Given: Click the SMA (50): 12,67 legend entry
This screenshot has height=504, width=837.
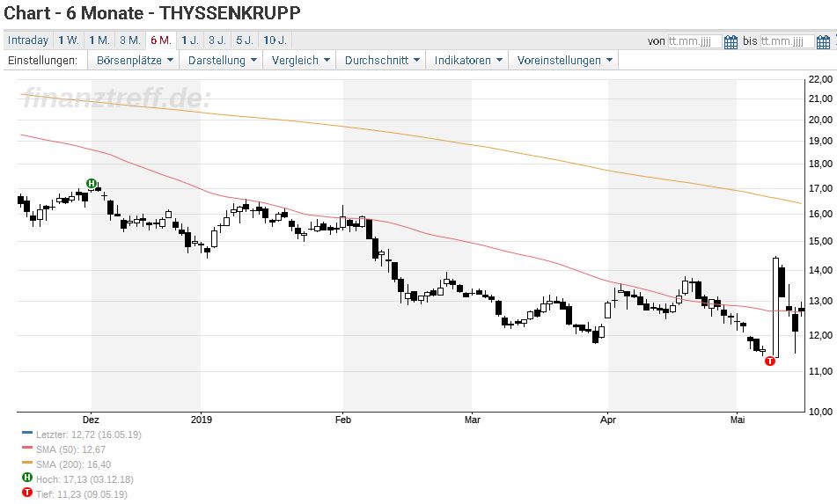Looking at the screenshot, I should pos(71,449).
